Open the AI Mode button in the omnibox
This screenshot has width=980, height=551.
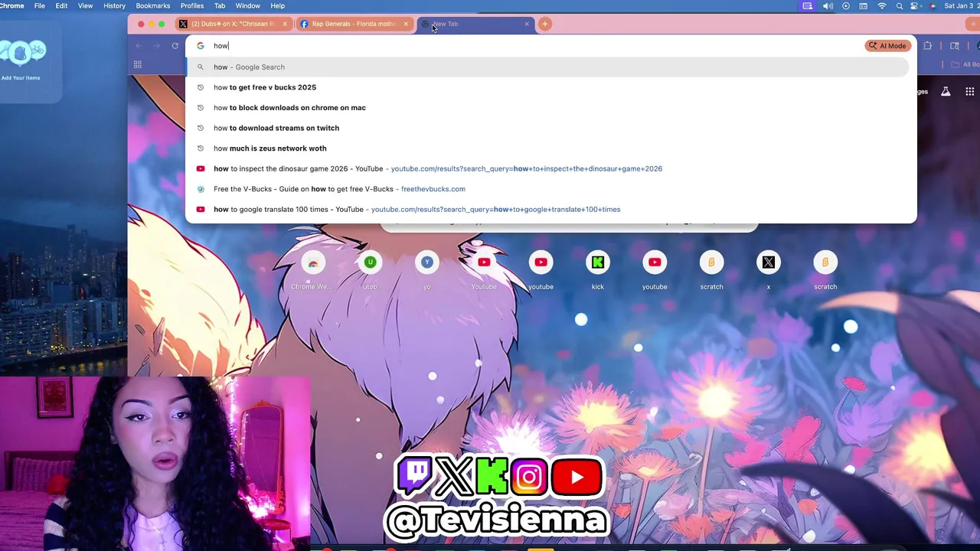coord(887,46)
